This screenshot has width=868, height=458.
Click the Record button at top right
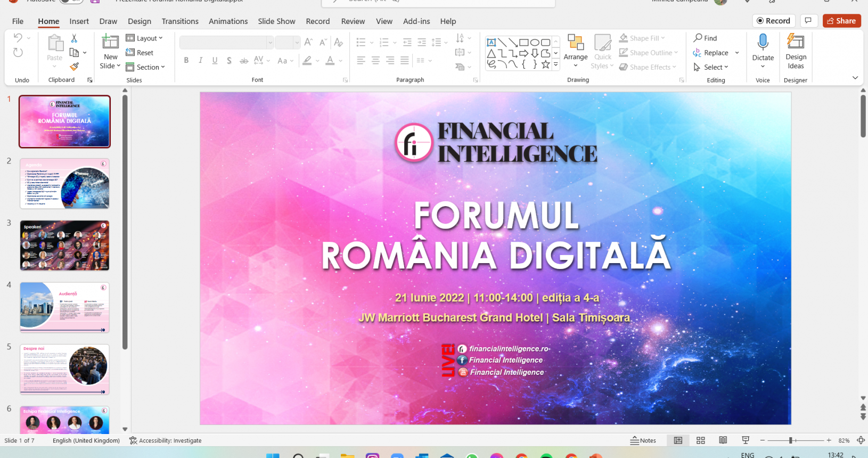point(773,21)
